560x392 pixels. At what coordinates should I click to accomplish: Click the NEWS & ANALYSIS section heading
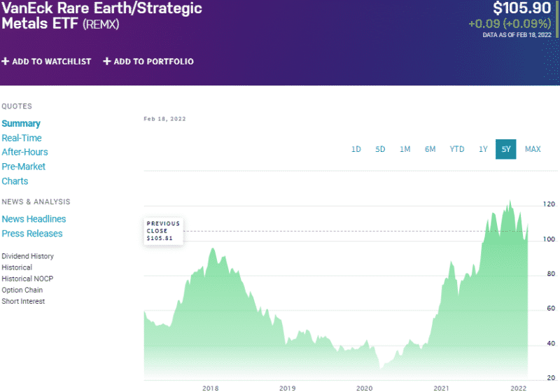click(x=36, y=202)
